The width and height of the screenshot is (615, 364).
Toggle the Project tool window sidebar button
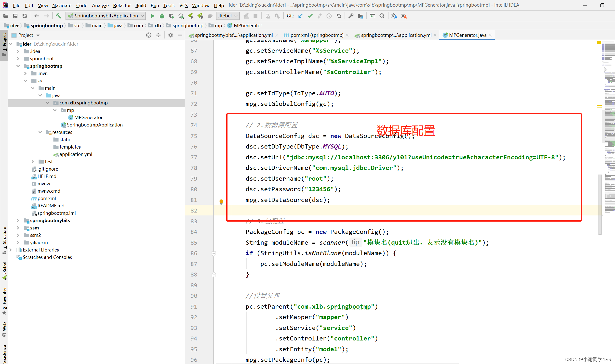[x=4, y=44]
